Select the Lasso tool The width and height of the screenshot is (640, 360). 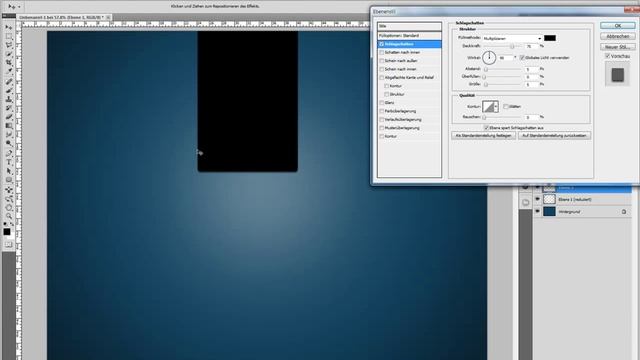click(x=9, y=45)
